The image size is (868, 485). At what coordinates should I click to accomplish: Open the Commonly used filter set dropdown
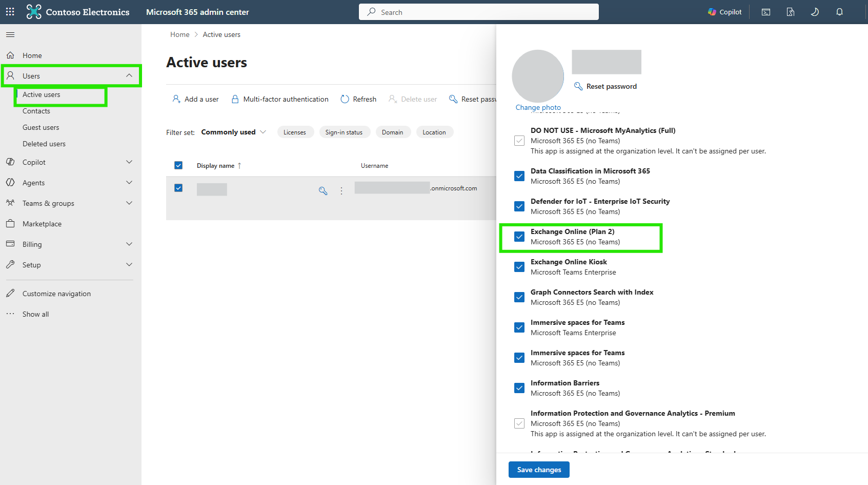(234, 132)
